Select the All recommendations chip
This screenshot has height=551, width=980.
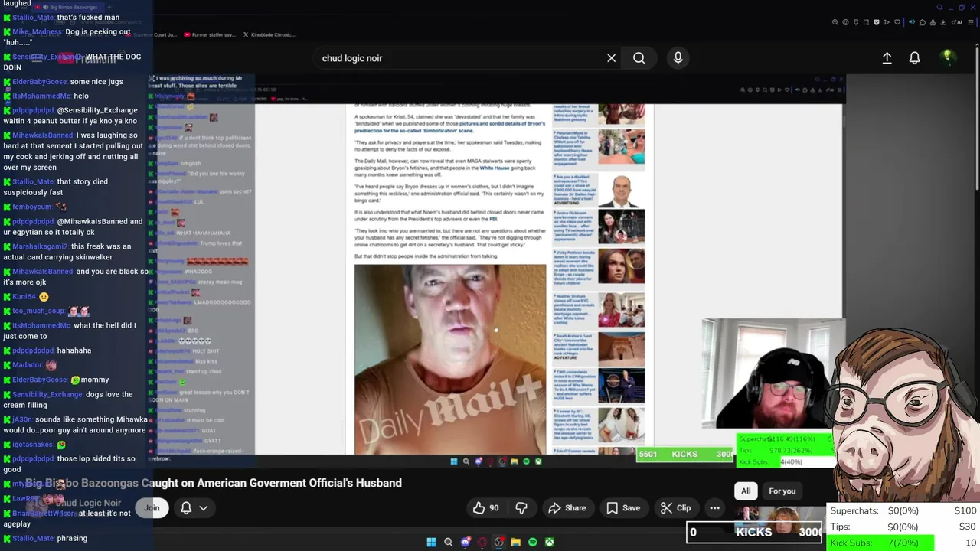coord(746,491)
